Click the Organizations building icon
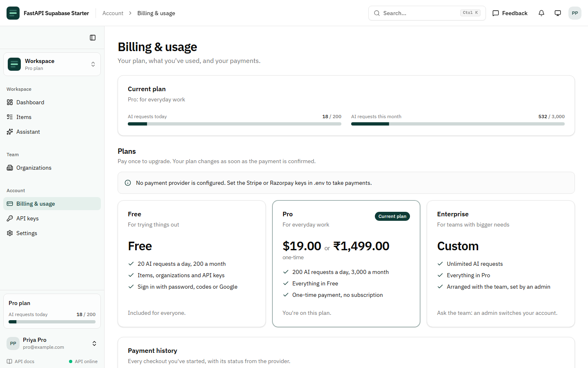This screenshot has height=368, width=588. [10, 168]
